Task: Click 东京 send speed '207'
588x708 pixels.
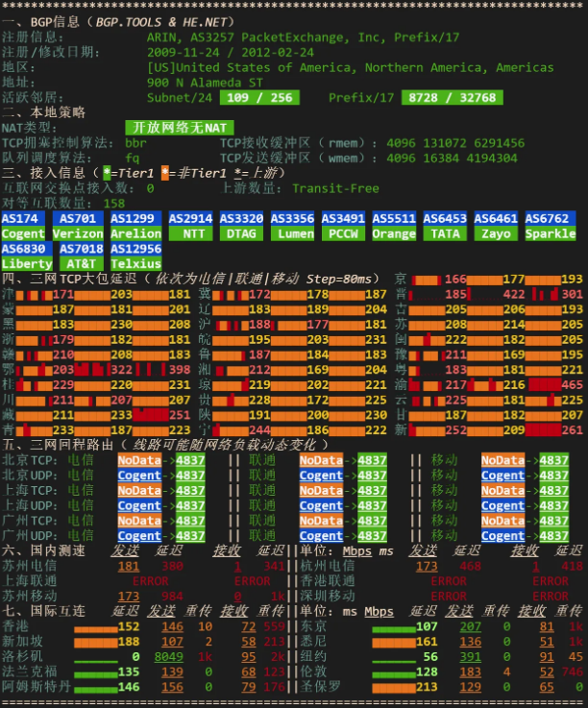Action: tap(471, 626)
